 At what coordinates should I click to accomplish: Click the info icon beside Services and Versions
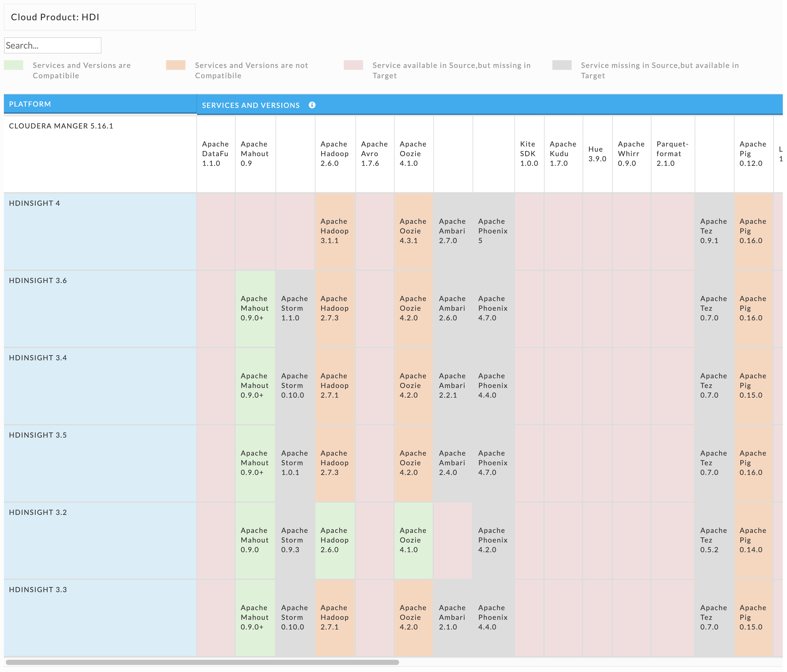[312, 105]
